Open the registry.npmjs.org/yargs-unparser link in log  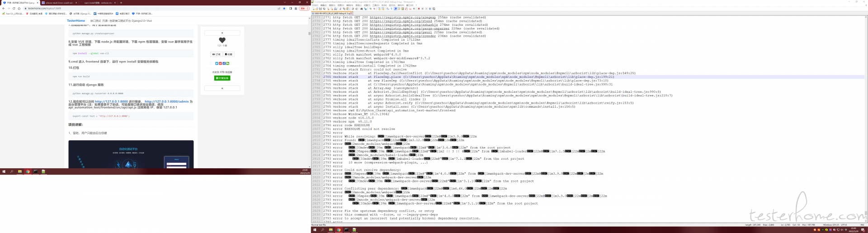[x=410, y=29]
